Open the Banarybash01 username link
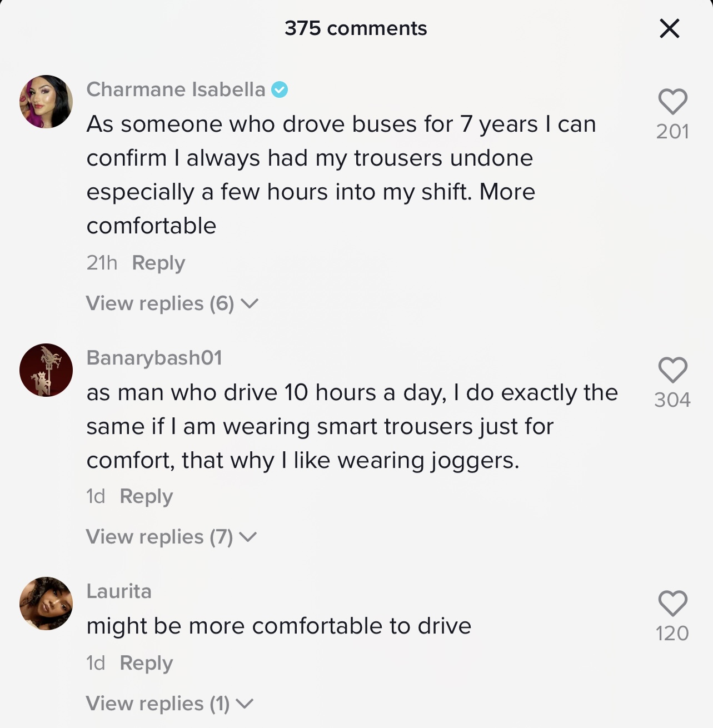Image resolution: width=713 pixels, height=728 pixels. click(154, 358)
